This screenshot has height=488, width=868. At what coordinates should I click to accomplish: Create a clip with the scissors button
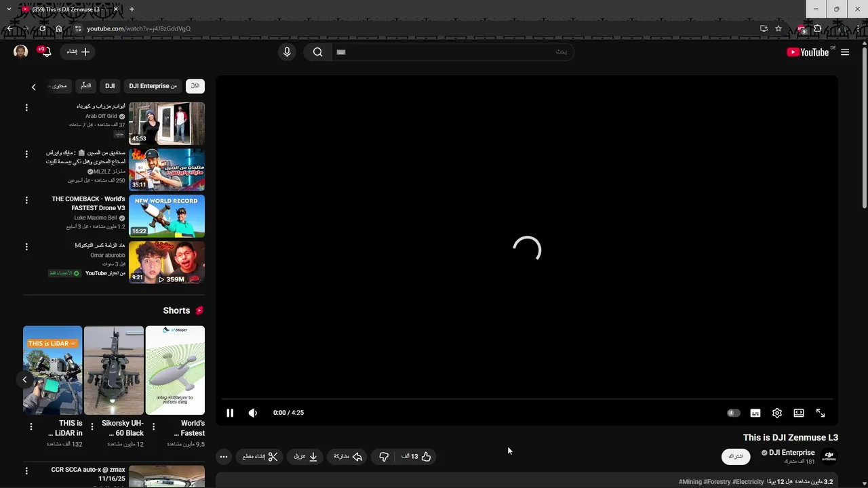(x=260, y=457)
